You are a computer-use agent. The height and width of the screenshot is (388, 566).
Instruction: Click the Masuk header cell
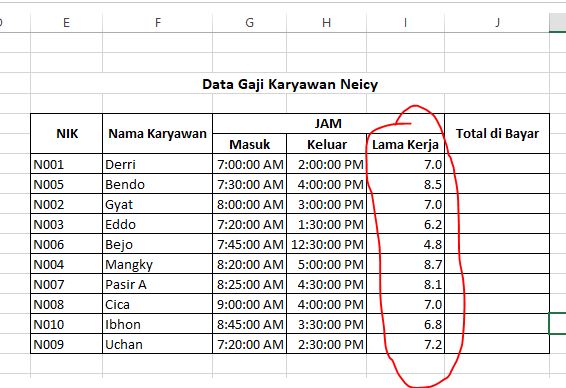[x=249, y=144]
